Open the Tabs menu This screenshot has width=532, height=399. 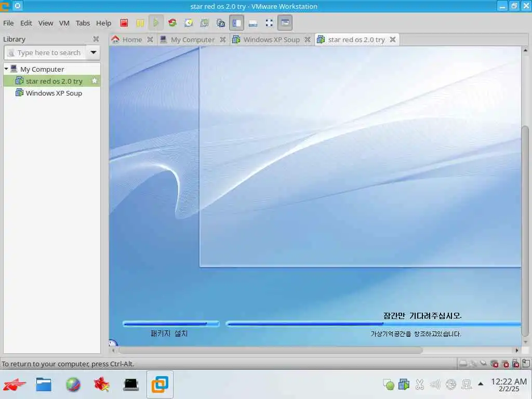(83, 23)
